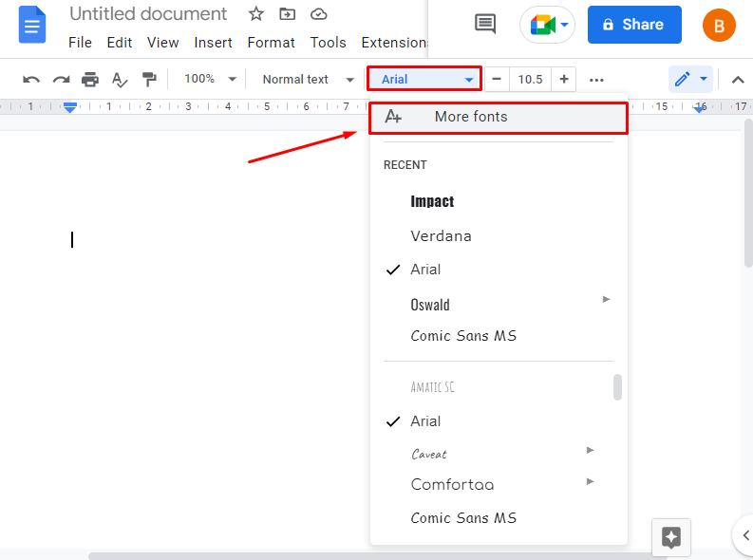Star the untitled document
The height and width of the screenshot is (560, 753).
pyautogui.click(x=255, y=14)
